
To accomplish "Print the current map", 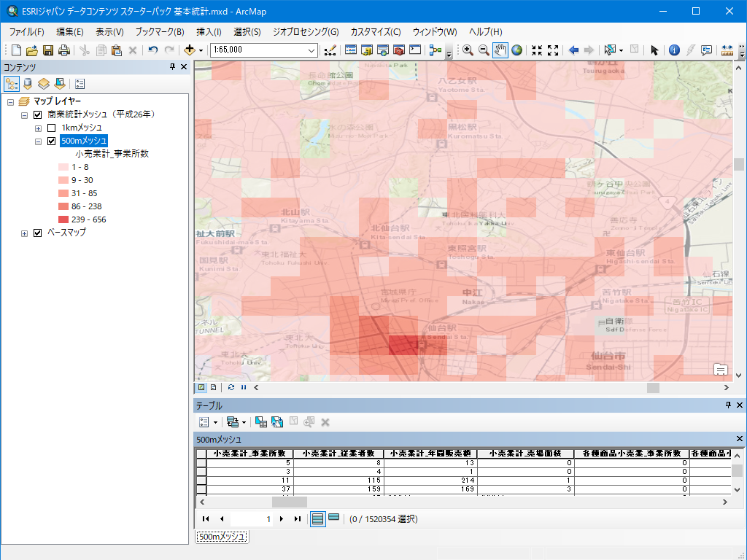I will tap(64, 50).
